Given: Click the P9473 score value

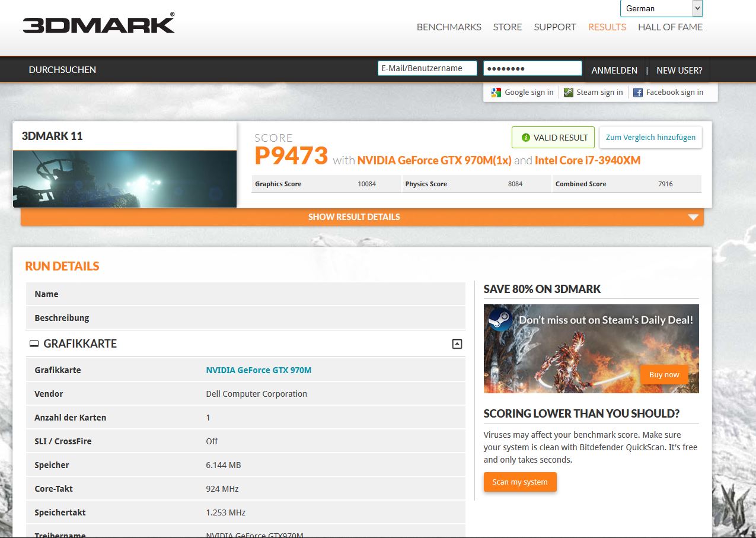Looking at the screenshot, I should (291, 156).
